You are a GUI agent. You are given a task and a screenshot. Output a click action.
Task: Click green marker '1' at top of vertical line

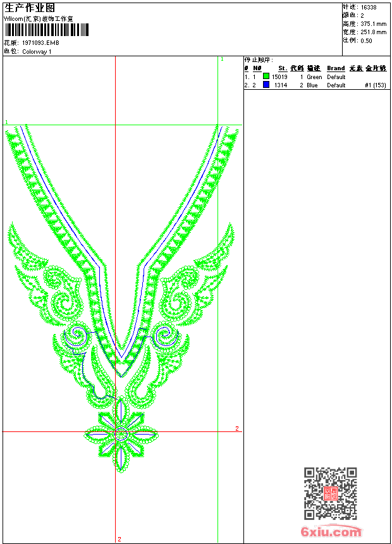(x=222, y=59)
